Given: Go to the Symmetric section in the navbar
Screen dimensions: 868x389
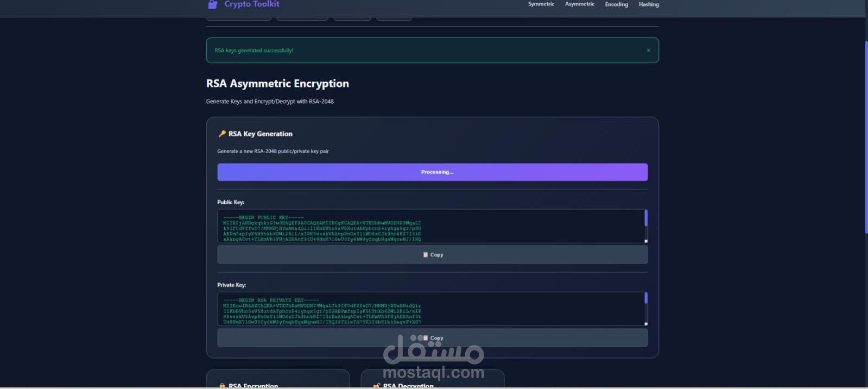Looking at the screenshot, I should [541, 4].
